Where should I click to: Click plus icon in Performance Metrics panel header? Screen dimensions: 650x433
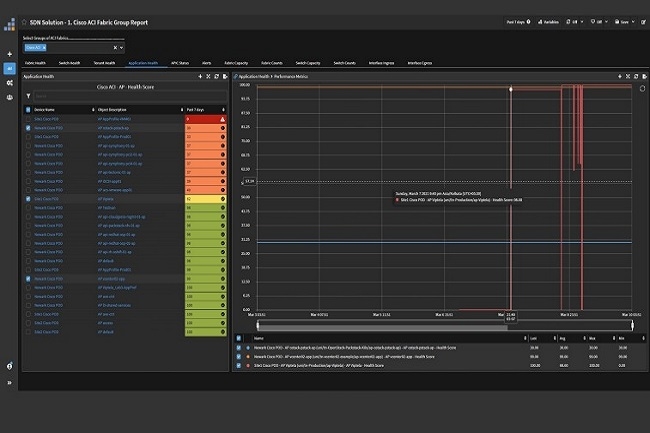pyautogui.click(x=620, y=77)
